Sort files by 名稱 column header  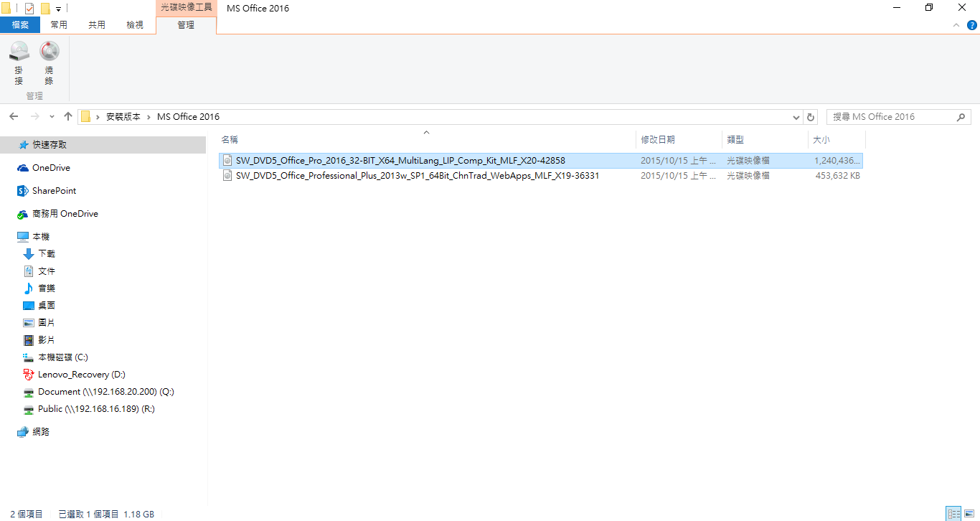pyautogui.click(x=230, y=140)
